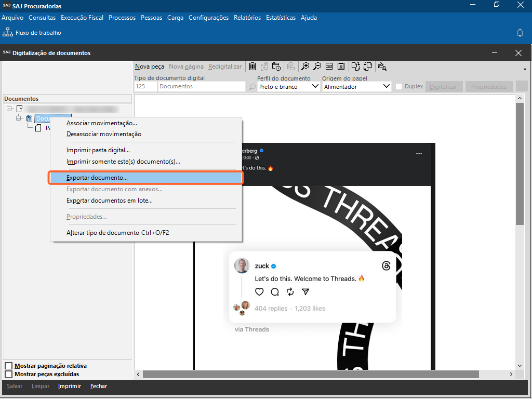532x399 pixels.
Task: Select Exportar documento... from context menu
Action: 146,178
